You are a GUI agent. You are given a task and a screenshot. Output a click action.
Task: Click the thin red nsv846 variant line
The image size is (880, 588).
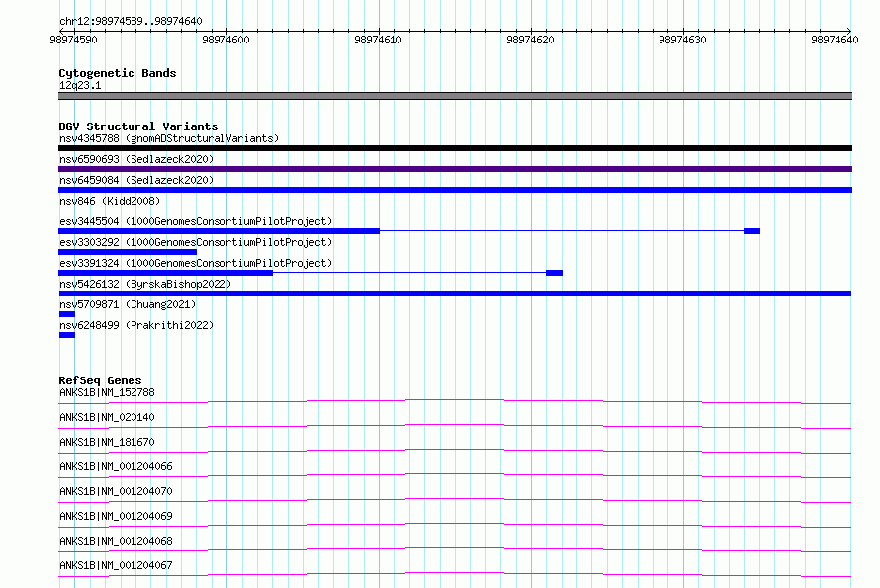(x=455, y=210)
